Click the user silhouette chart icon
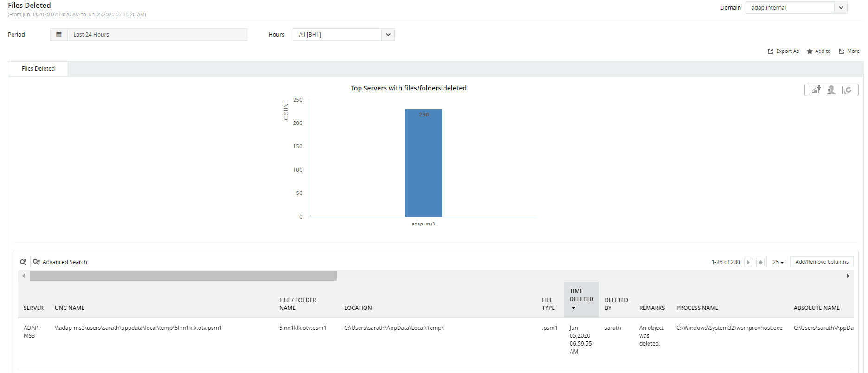The height and width of the screenshot is (373, 868). pyautogui.click(x=831, y=90)
